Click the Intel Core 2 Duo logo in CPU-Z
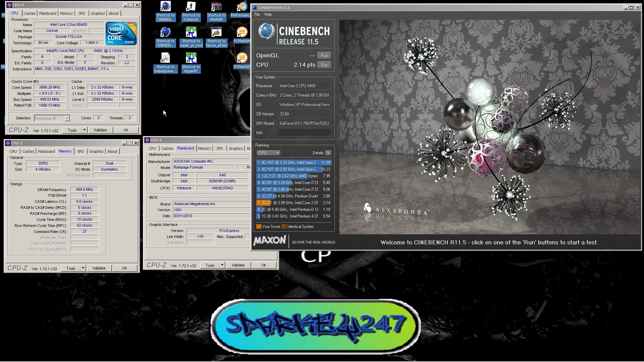Screen dimensions: 644x362 click(x=121, y=34)
